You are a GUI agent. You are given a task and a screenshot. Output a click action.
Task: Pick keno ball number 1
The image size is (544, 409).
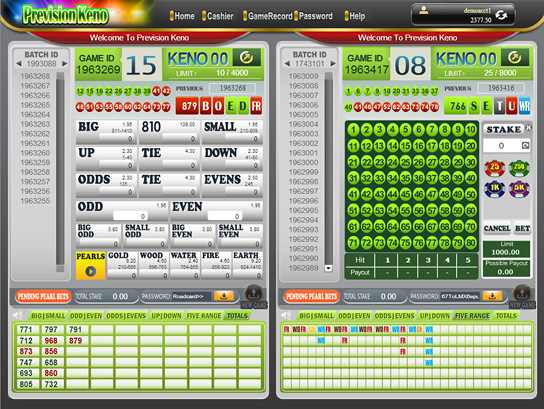[x=353, y=130]
